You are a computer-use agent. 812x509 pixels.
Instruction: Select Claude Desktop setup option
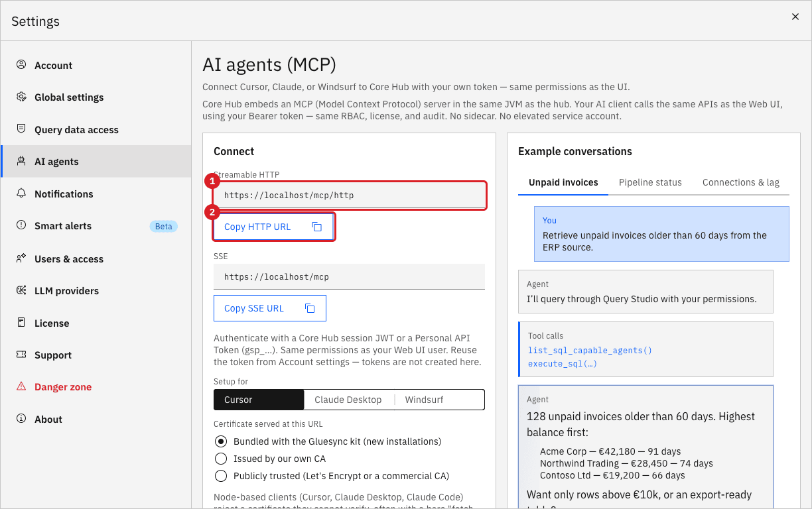pyautogui.click(x=348, y=400)
